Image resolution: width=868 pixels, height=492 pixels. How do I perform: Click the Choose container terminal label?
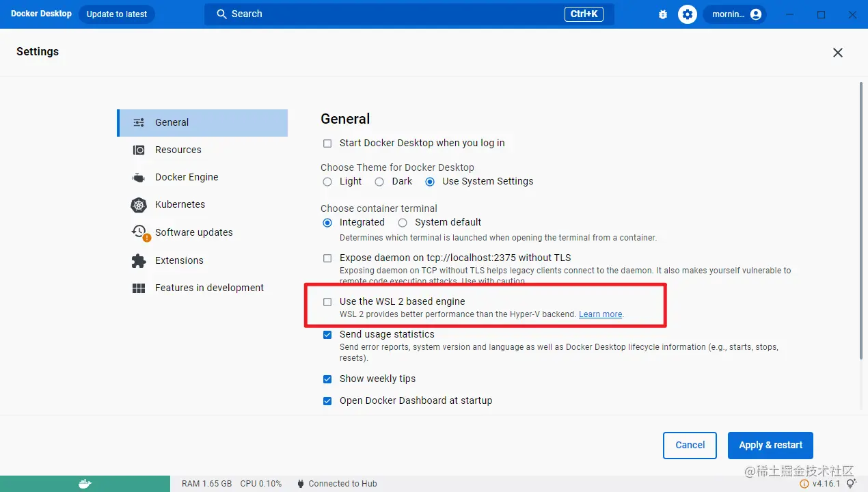379,208
